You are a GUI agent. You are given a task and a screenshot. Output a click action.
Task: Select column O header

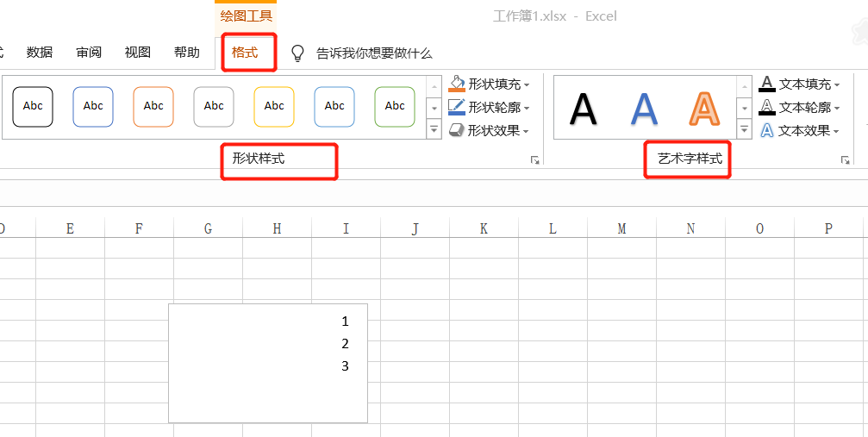(x=759, y=228)
